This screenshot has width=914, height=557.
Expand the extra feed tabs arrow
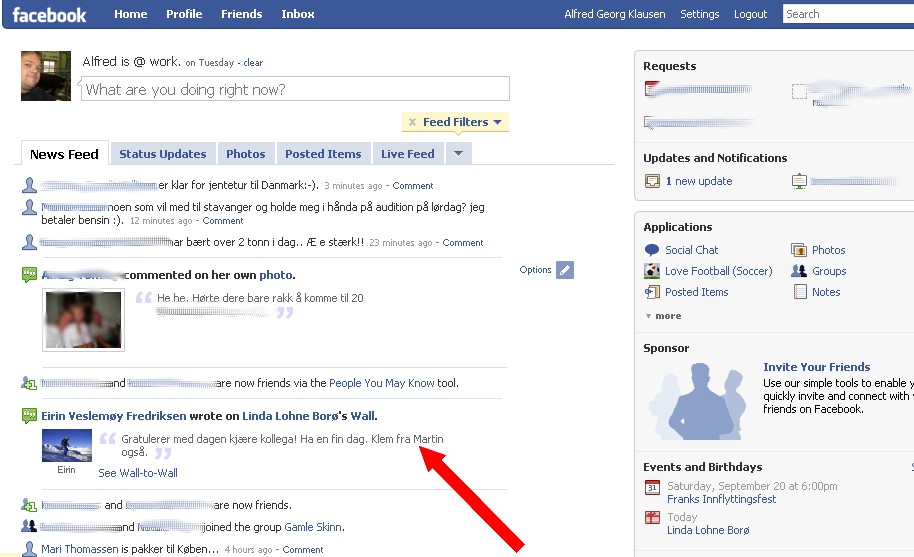(x=457, y=154)
